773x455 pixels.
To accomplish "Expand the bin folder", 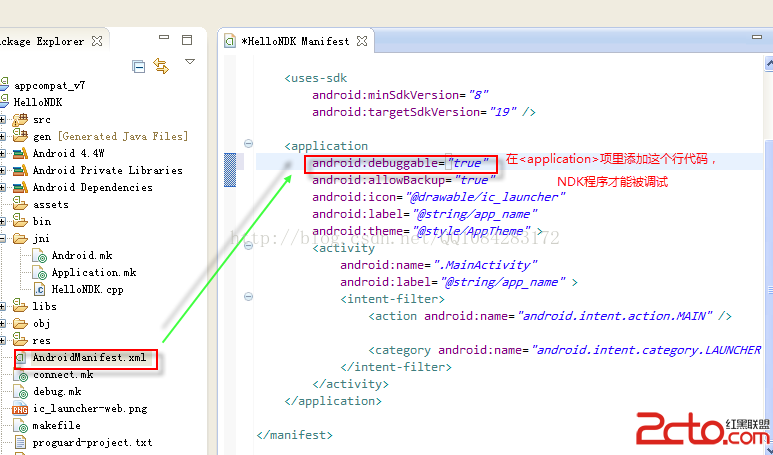I will tap(2, 221).
